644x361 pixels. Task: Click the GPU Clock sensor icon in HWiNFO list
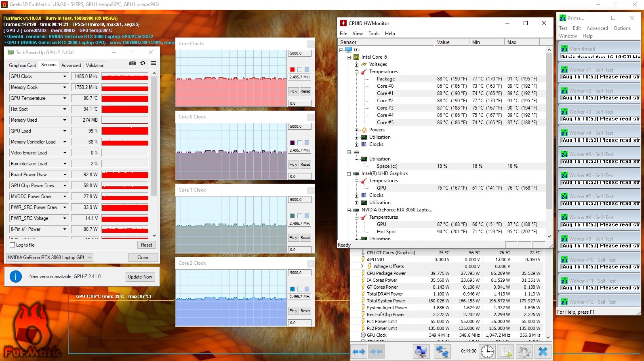pyautogui.click(x=363, y=335)
